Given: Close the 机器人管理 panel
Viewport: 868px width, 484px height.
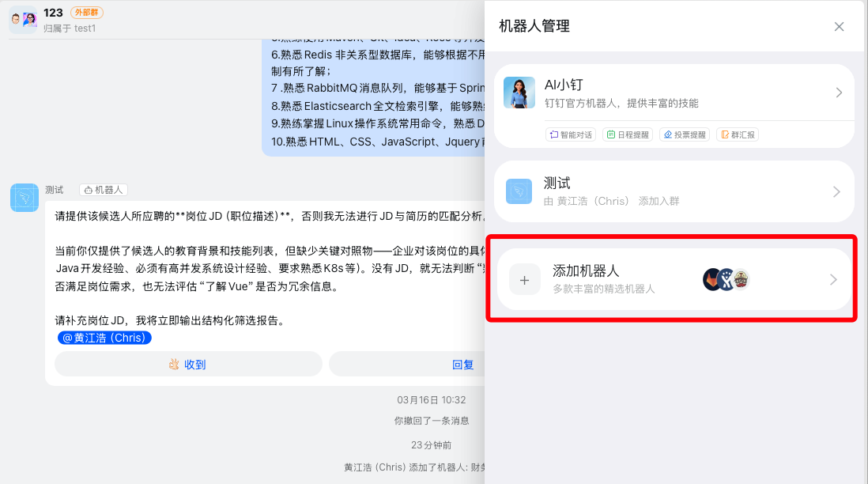Looking at the screenshot, I should click(839, 27).
